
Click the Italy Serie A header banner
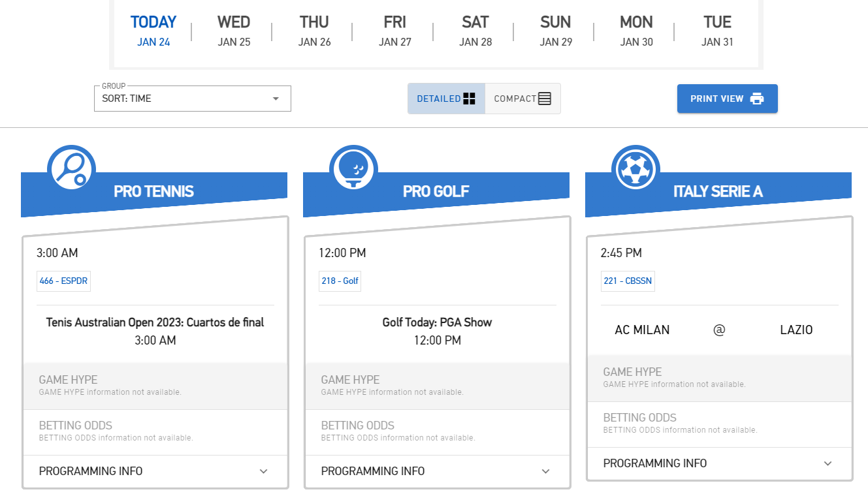coord(718,192)
